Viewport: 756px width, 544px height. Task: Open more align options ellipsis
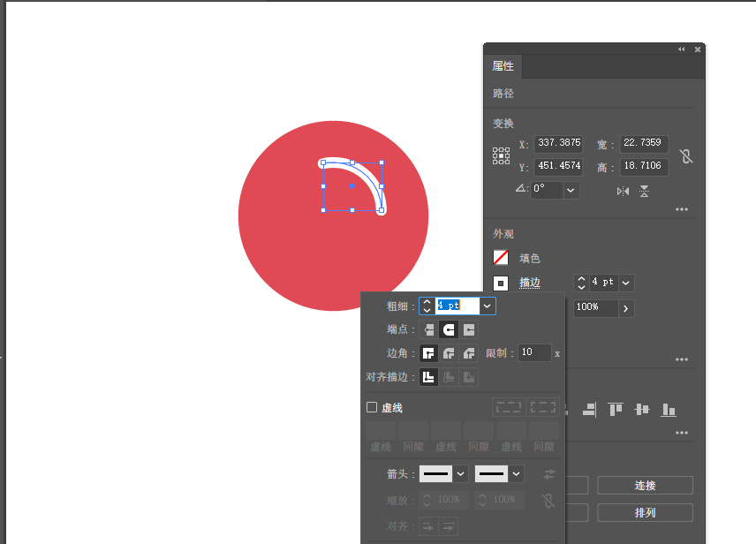pyautogui.click(x=682, y=433)
